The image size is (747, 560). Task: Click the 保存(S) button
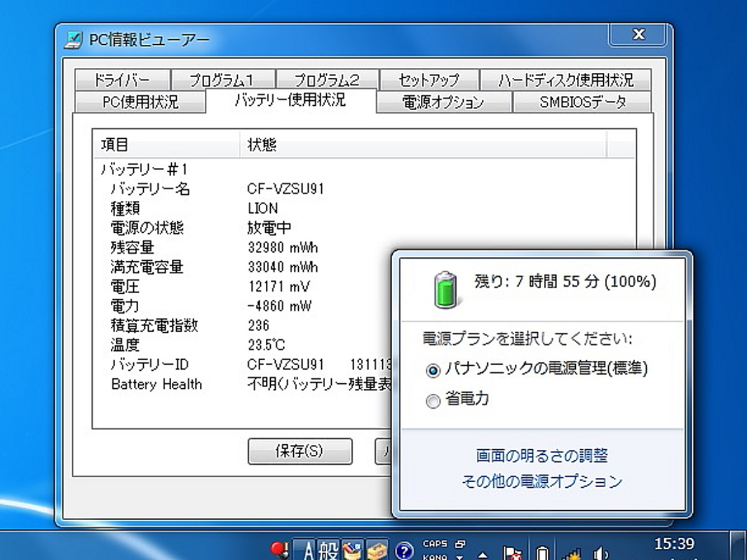[x=299, y=451]
